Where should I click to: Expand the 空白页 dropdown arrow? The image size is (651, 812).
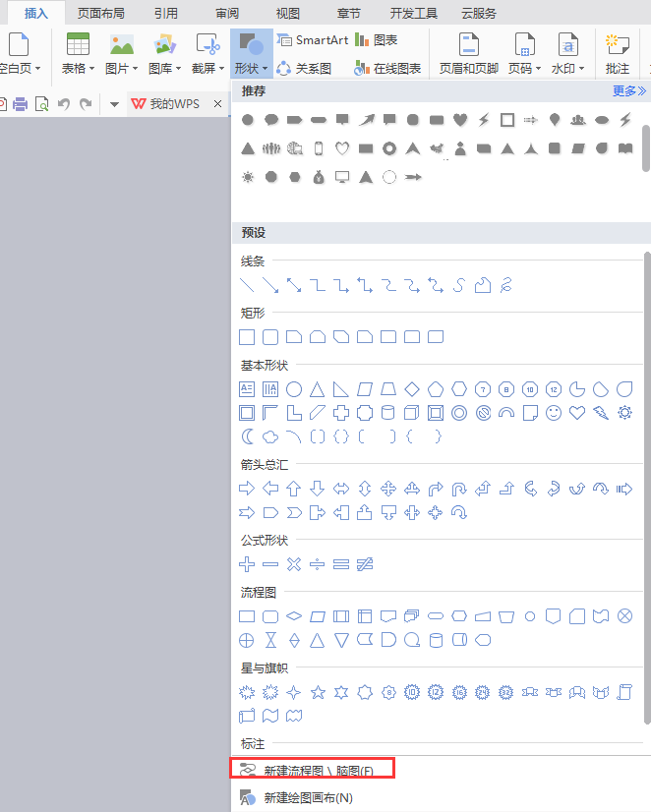coord(38,69)
